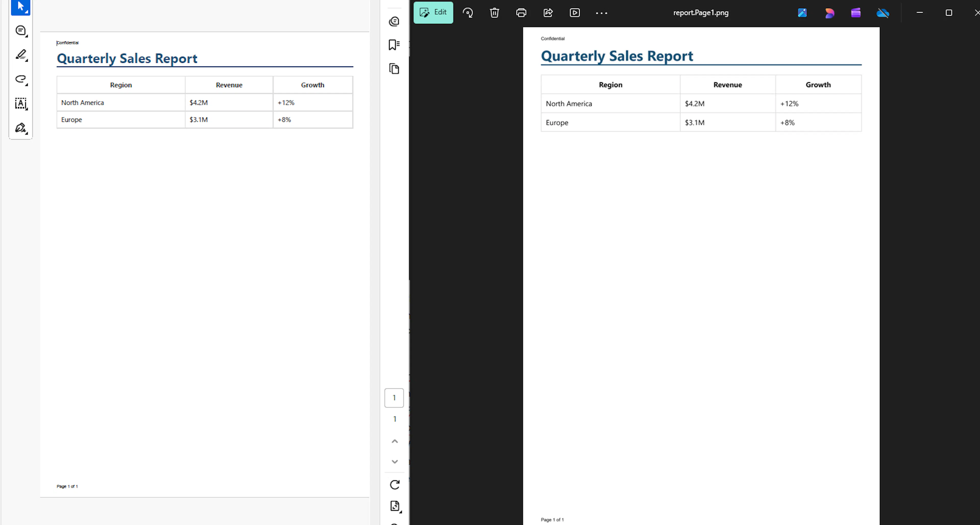
Task: Activate the highlighter tool
Action: [x=21, y=55]
